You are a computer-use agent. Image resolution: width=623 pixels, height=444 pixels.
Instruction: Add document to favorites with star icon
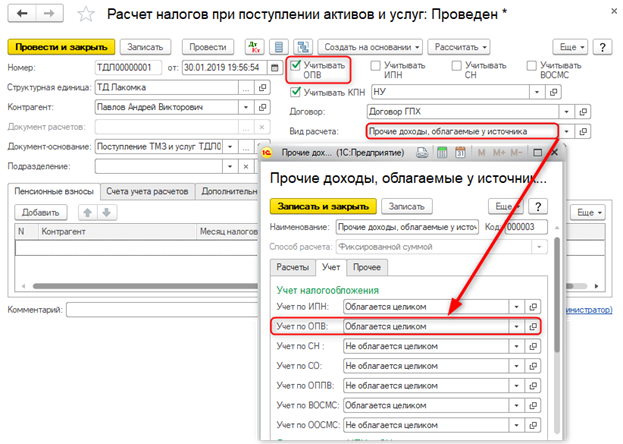pos(88,16)
